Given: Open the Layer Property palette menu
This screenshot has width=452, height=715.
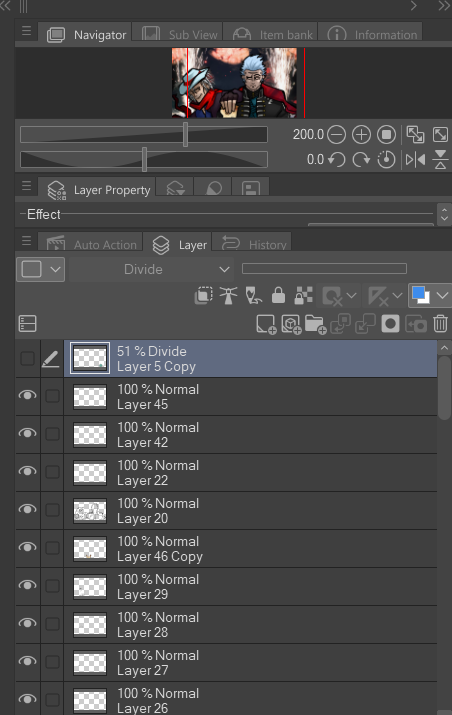Looking at the screenshot, I should [26, 186].
